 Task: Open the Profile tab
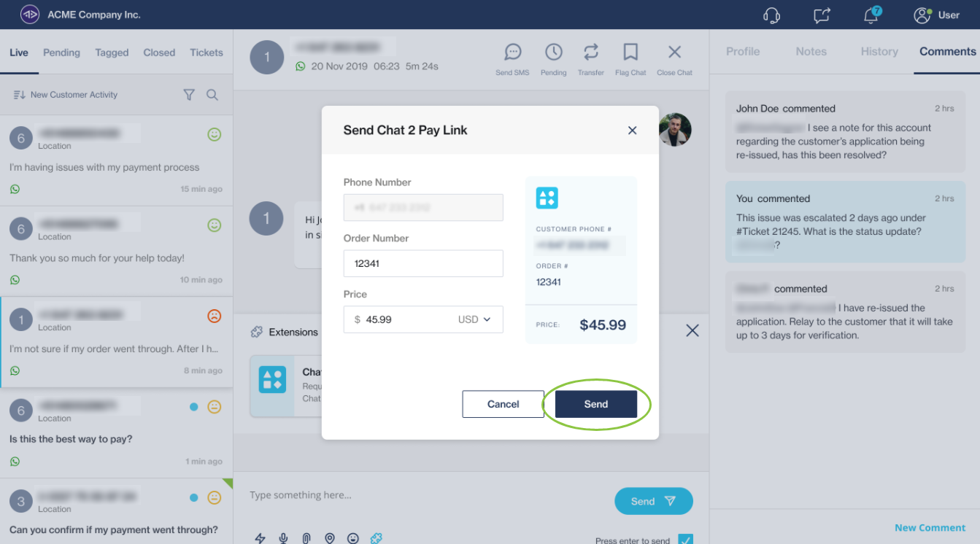pyautogui.click(x=743, y=52)
